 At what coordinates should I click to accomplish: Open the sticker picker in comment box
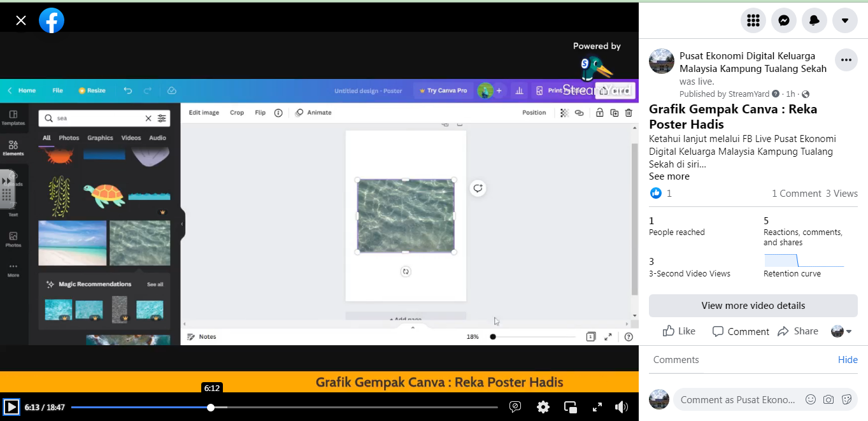(x=847, y=399)
